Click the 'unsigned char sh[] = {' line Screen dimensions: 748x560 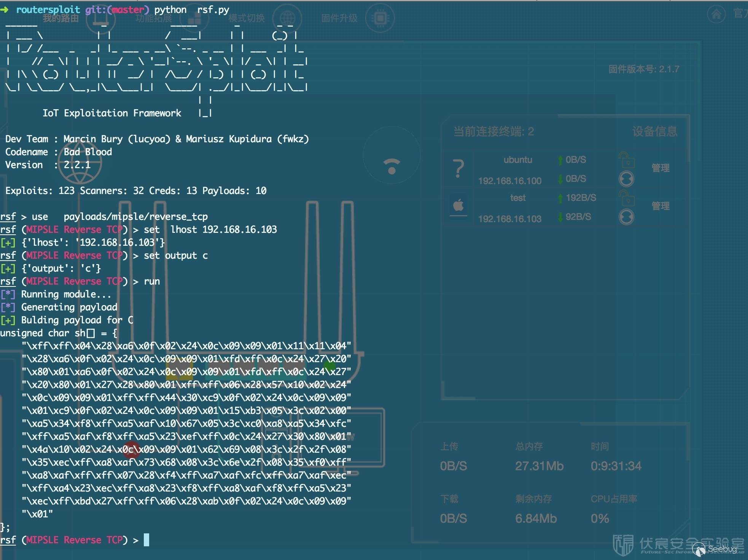(x=59, y=333)
